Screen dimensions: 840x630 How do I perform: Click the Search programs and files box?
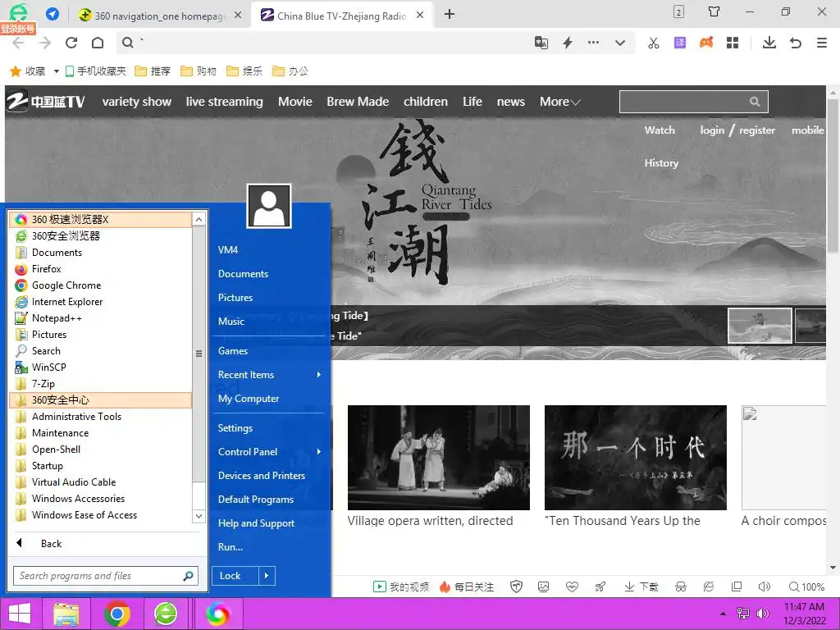point(106,576)
